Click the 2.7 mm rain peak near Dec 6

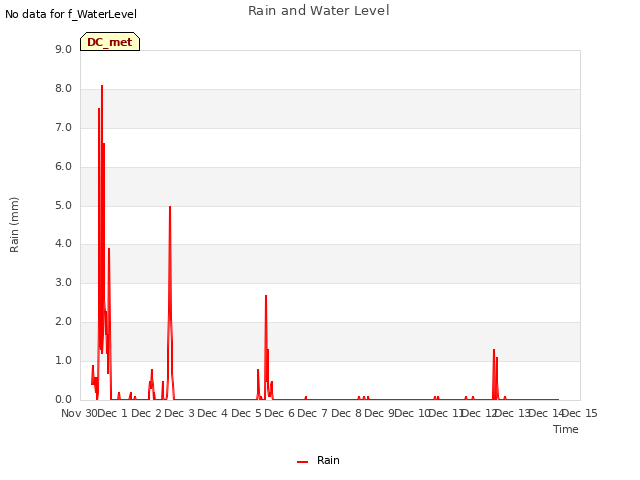pyautogui.click(x=266, y=296)
